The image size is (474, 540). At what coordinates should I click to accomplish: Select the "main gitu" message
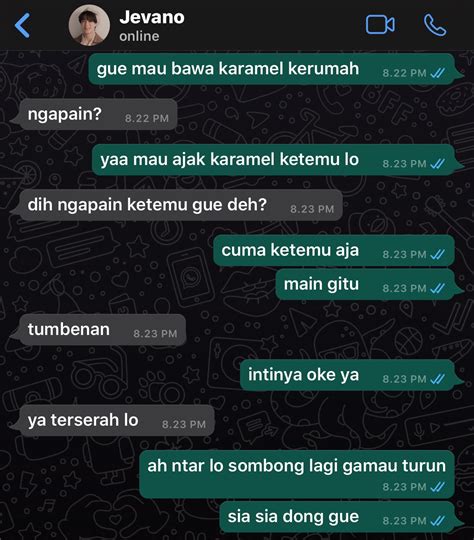point(365,284)
